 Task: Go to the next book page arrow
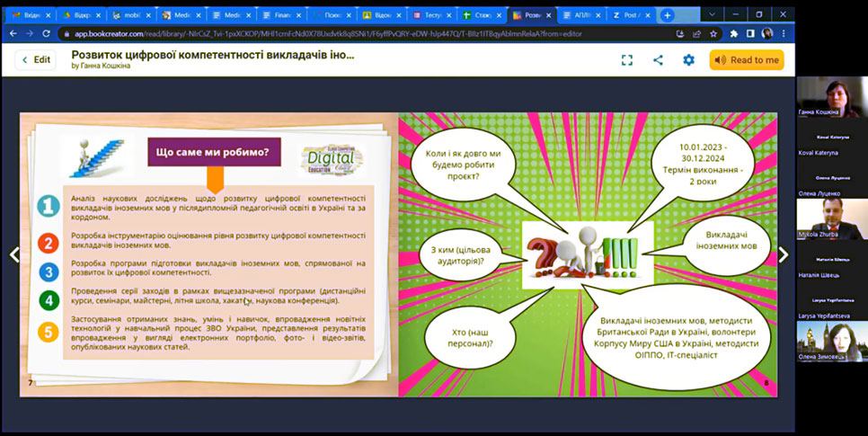point(784,254)
